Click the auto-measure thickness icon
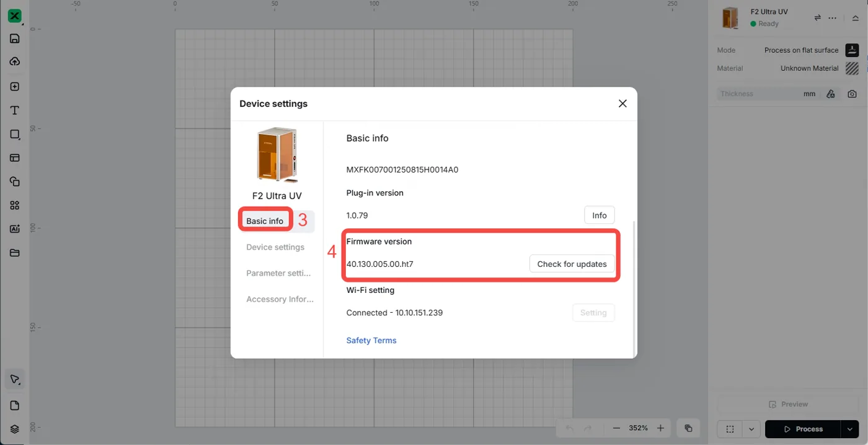The width and height of the screenshot is (868, 445). coord(831,94)
